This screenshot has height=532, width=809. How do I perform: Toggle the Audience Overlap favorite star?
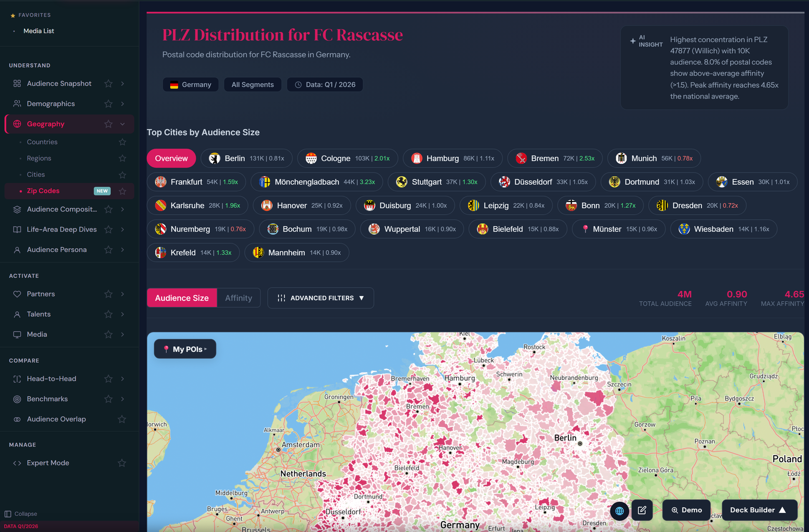122,419
